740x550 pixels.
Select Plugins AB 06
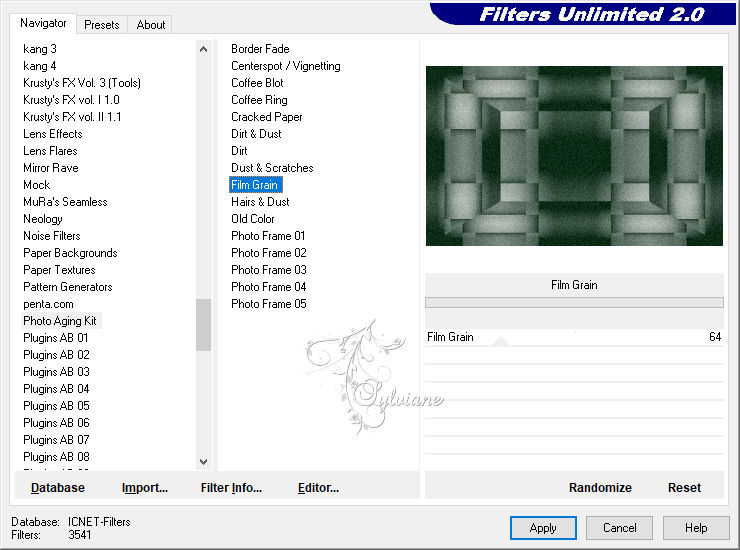coord(56,423)
